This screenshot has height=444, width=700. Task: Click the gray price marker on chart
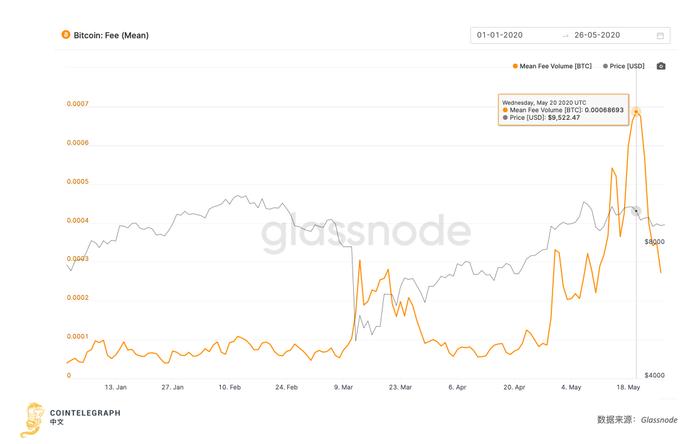[x=637, y=210]
